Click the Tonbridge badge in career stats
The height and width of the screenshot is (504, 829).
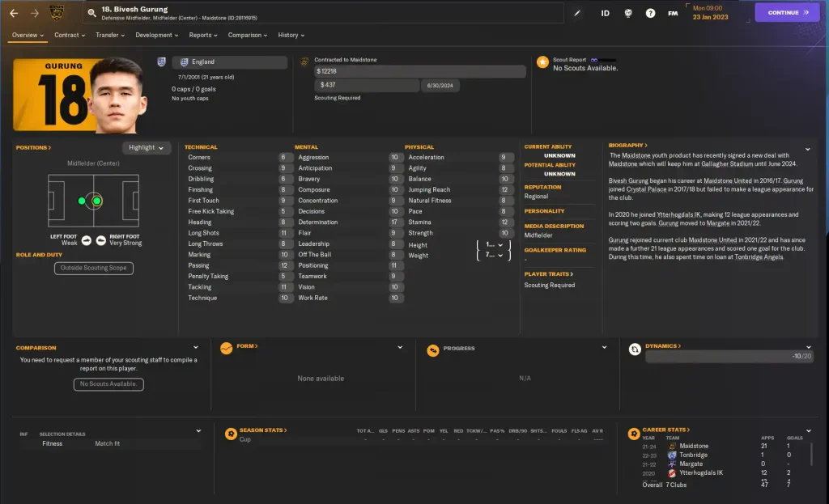click(672, 455)
